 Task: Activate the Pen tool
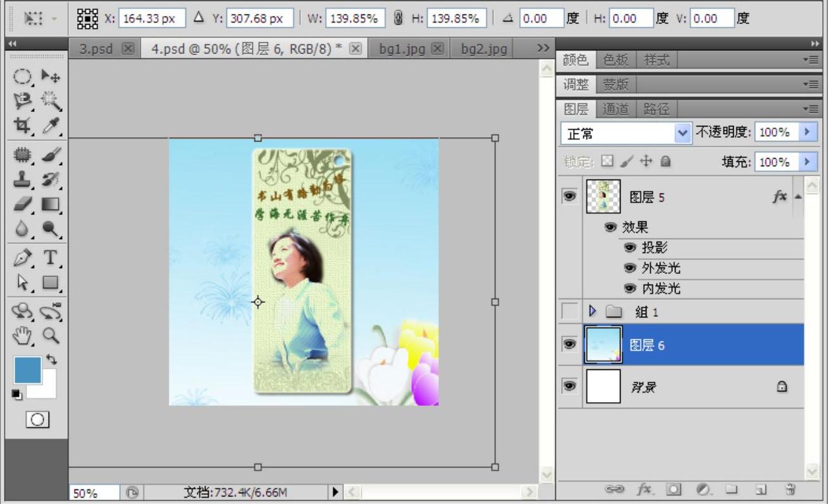(x=21, y=257)
